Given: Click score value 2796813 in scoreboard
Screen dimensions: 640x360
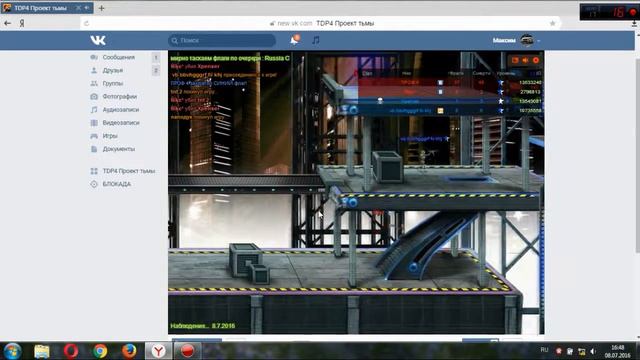Looking at the screenshot, I should click(x=531, y=92).
